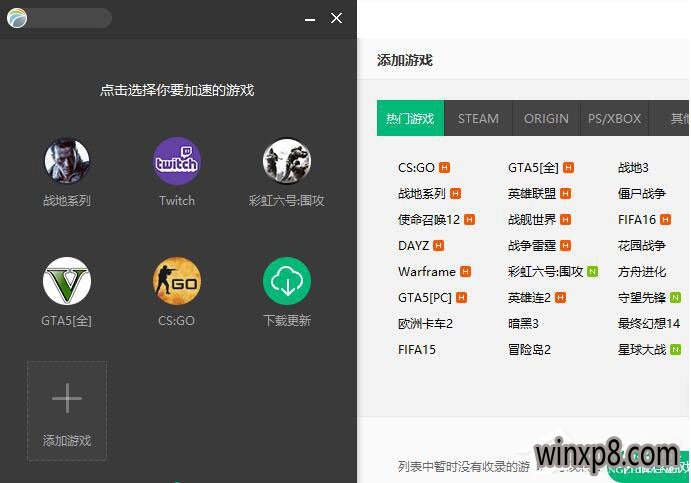Open the partially visible 其他 tab
This screenshot has height=483, width=691.
pyautogui.click(x=670, y=118)
